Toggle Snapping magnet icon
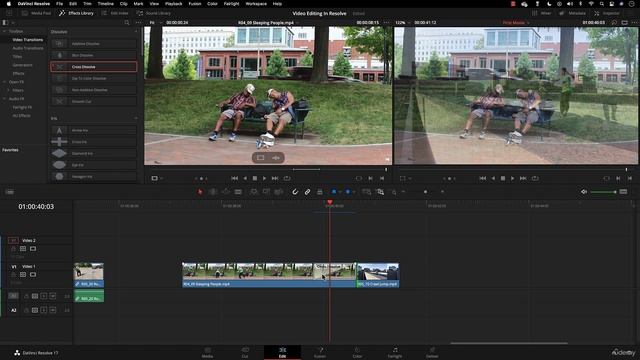Screen dimensions: 640x360 tap(295, 192)
